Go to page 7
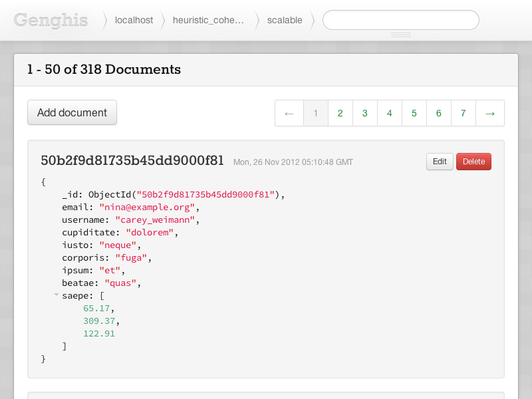This screenshot has height=399, width=532. (464, 113)
